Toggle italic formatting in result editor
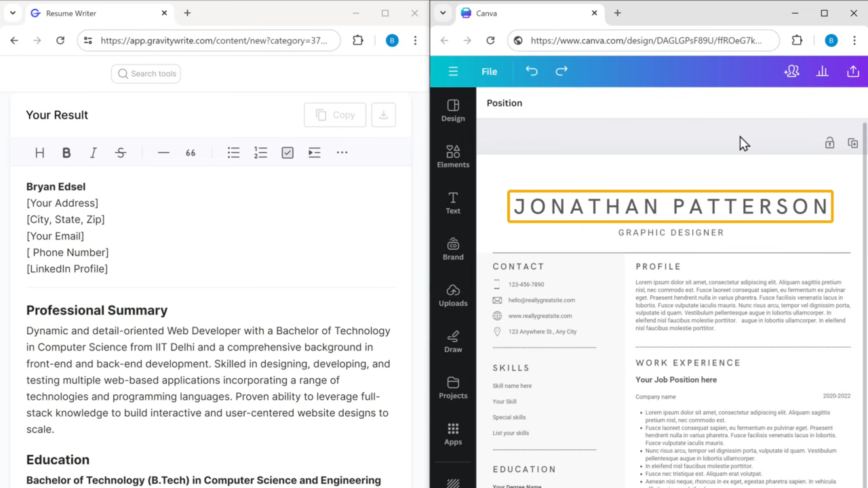868x488 pixels. pos(94,152)
